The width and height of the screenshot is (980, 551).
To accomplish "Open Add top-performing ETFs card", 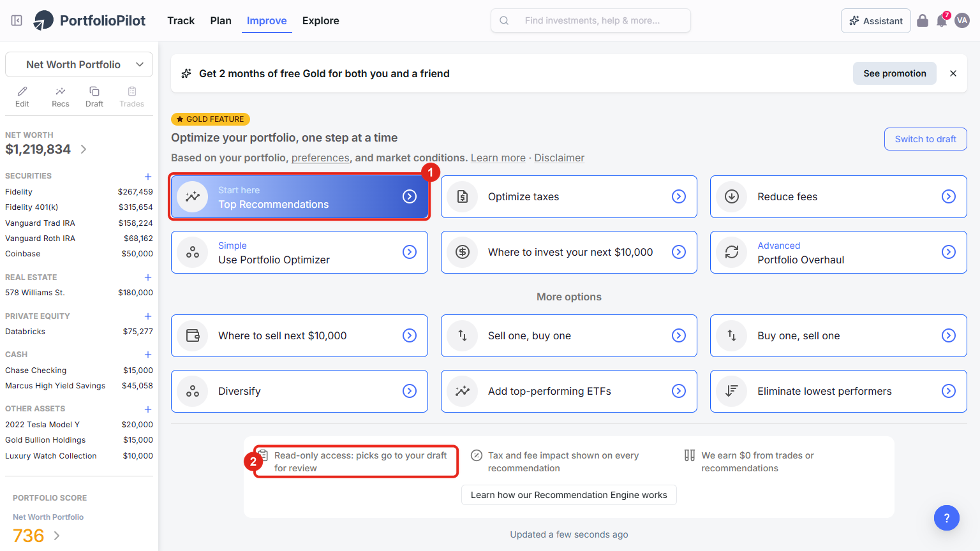I will 569,391.
